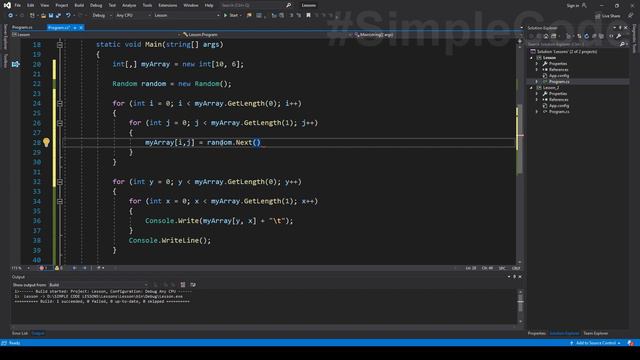The width and height of the screenshot is (640, 360).
Task: Open the Show output from Build dropdown
Action: [98, 285]
